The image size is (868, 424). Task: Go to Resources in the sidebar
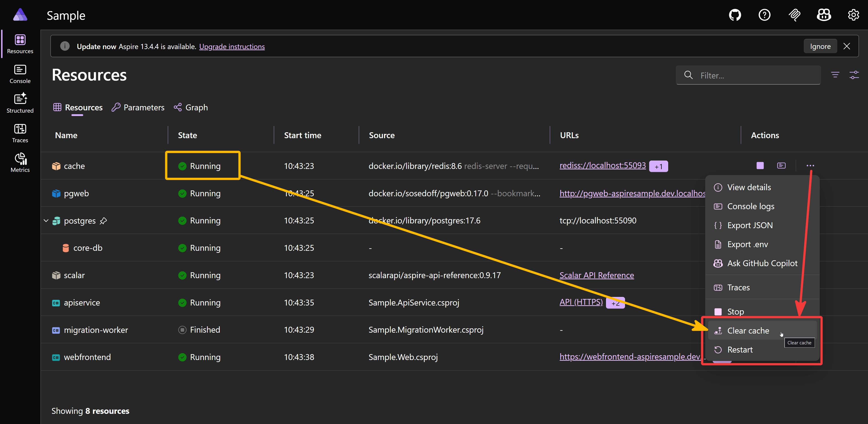click(20, 44)
